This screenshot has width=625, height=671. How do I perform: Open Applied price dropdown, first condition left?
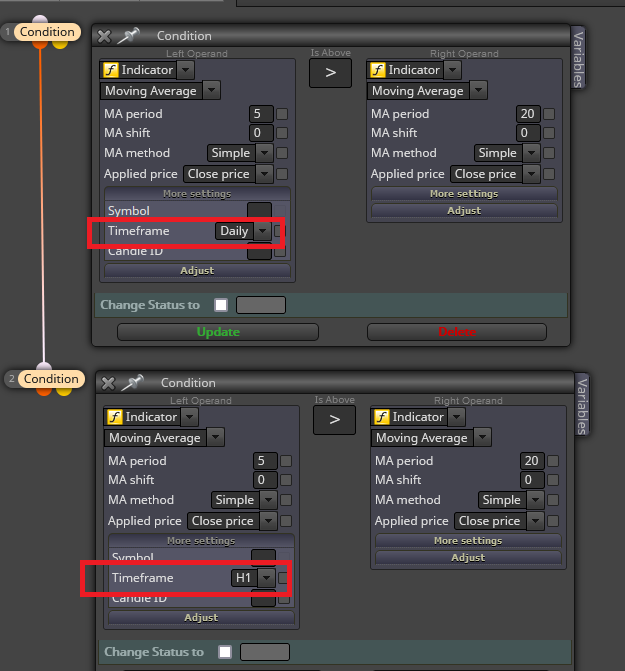click(x=264, y=174)
